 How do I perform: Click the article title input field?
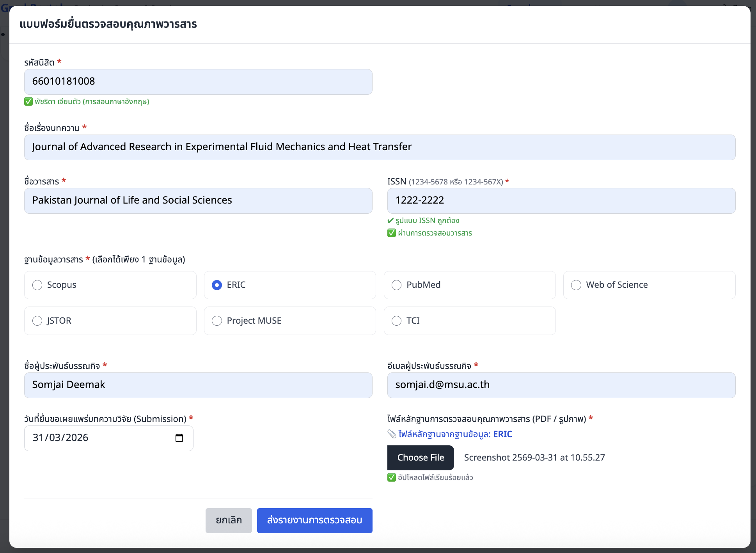coord(380,147)
